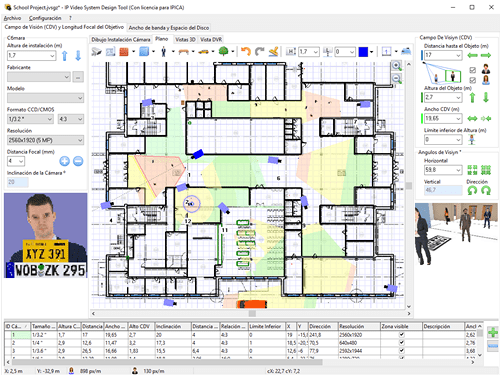The height and width of the screenshot is (375, 500).
Task: Open the blue color swatch picker
Action: point(363,52)
